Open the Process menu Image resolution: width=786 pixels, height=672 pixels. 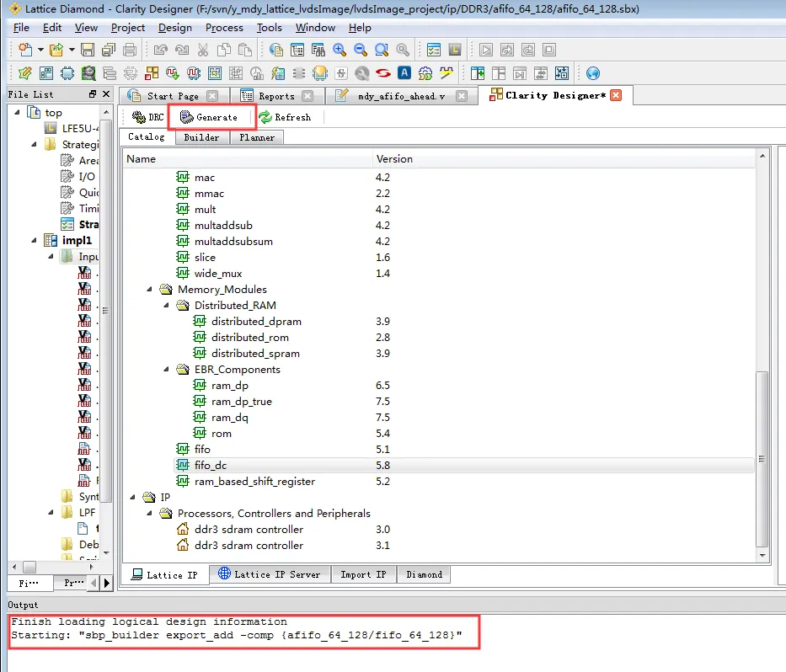point(224,28)
